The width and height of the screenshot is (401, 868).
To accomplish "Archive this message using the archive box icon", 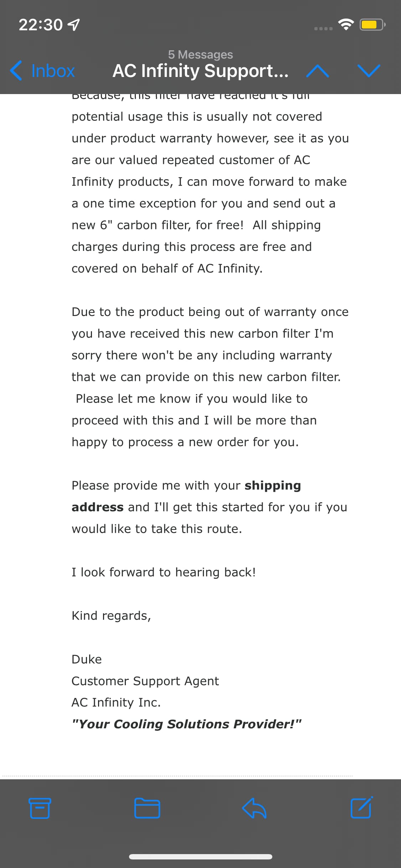I will (x=40, y=808).
